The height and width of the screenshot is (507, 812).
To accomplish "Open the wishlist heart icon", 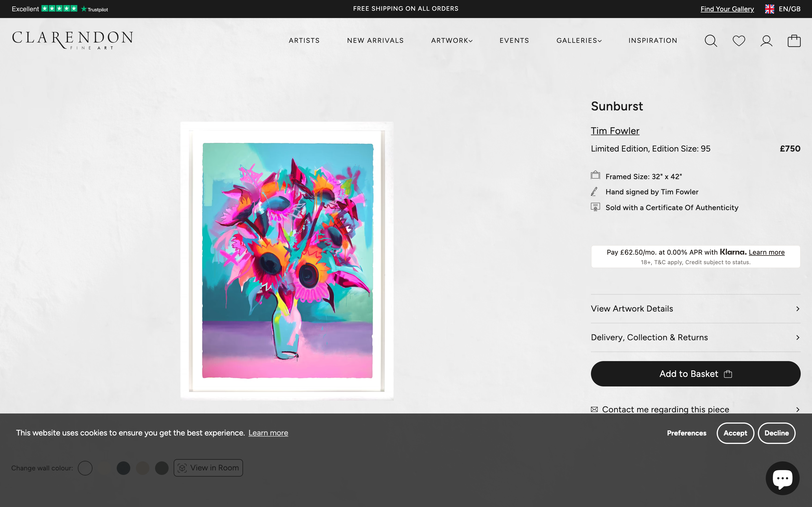I will [738, 41].
